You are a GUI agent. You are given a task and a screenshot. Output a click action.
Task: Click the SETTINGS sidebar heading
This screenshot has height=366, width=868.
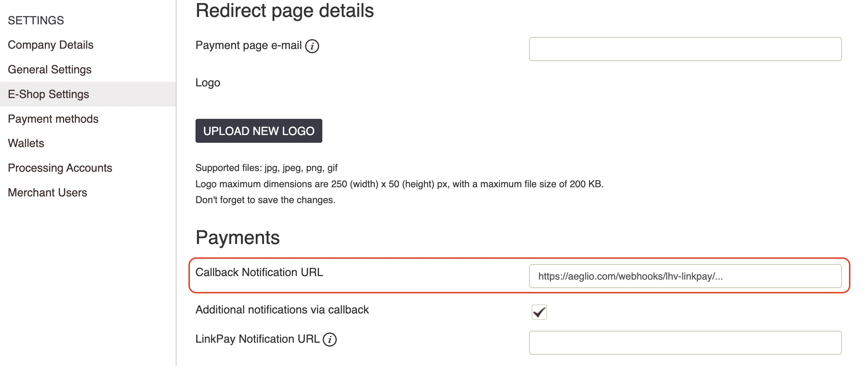pos(36,20)
